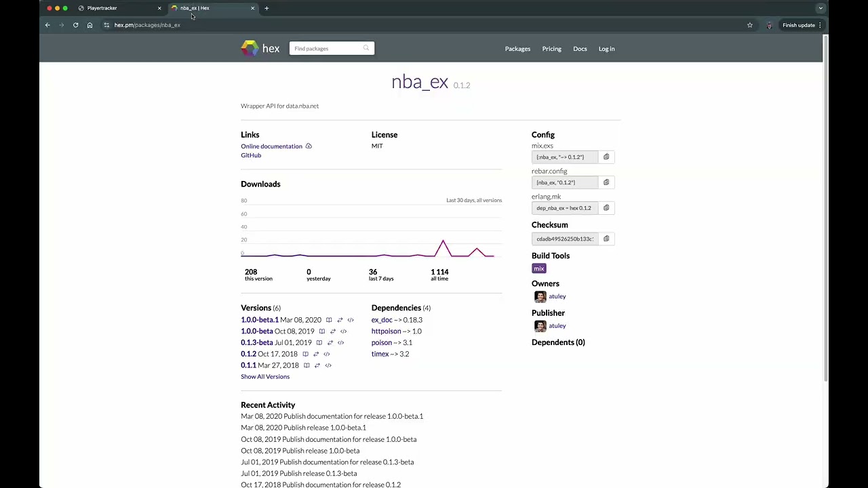The height and width of the screenshot is (488, 868).
Task: Open code preview icon for version 0.1.2
Action: point(326,354)
